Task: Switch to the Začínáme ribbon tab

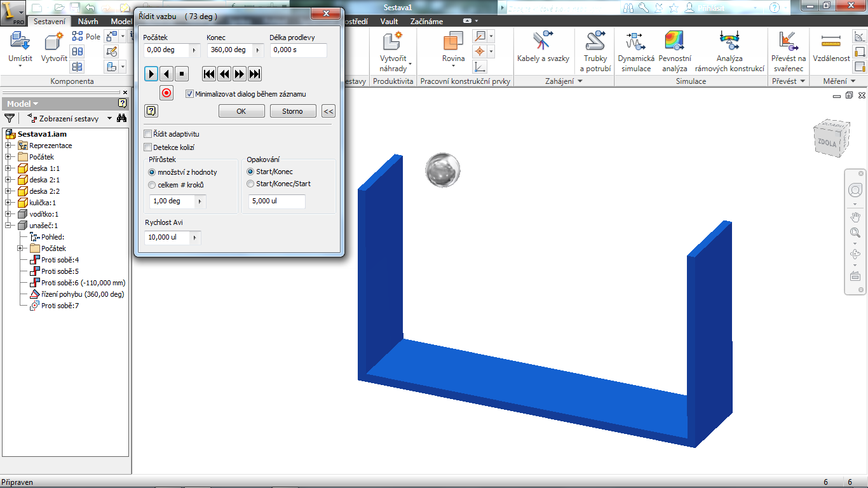Action: click(427, 22)
